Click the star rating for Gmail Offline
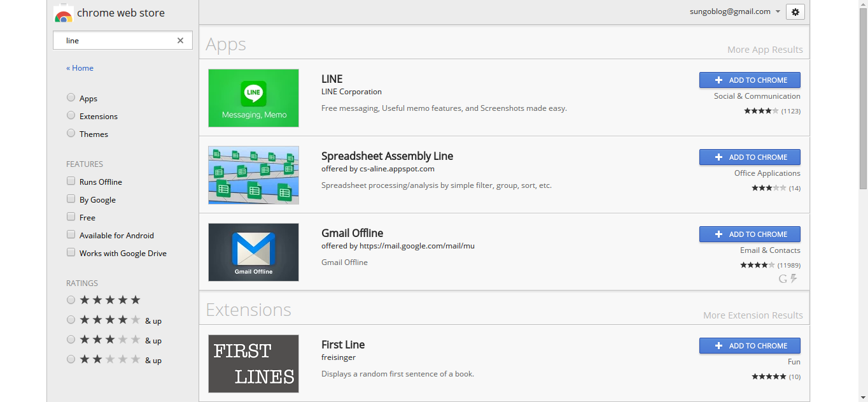Image resolution: width=868 pixels, height=402 pixels. [757, 265]
